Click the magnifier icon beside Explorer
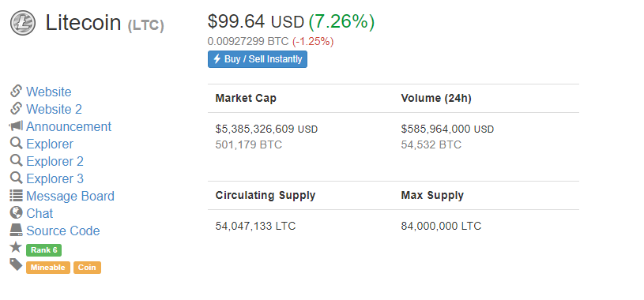 point(16,143)
